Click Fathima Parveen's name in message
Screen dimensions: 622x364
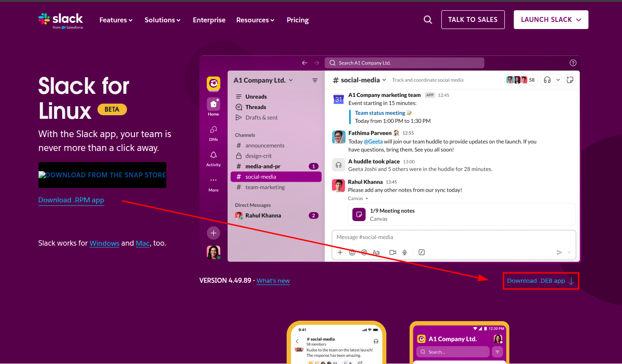[370, 133]
